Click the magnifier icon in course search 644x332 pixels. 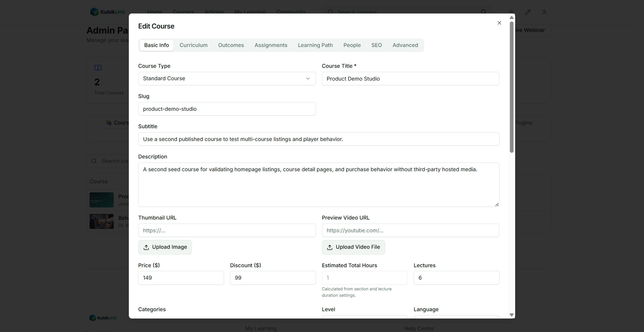94,161
